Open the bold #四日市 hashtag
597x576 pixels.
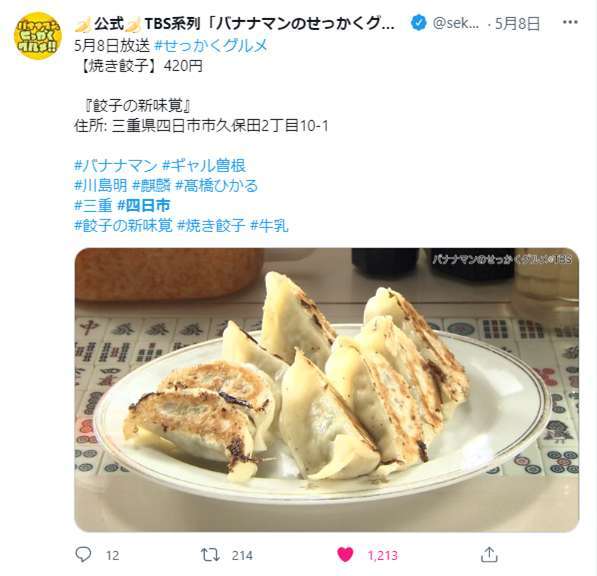(143, 206)
